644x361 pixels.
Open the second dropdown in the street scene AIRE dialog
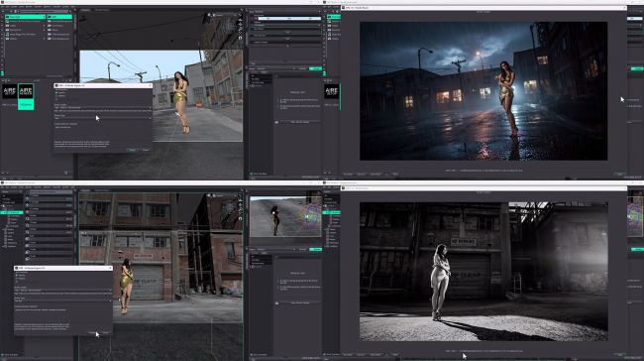tap(103, 118)
